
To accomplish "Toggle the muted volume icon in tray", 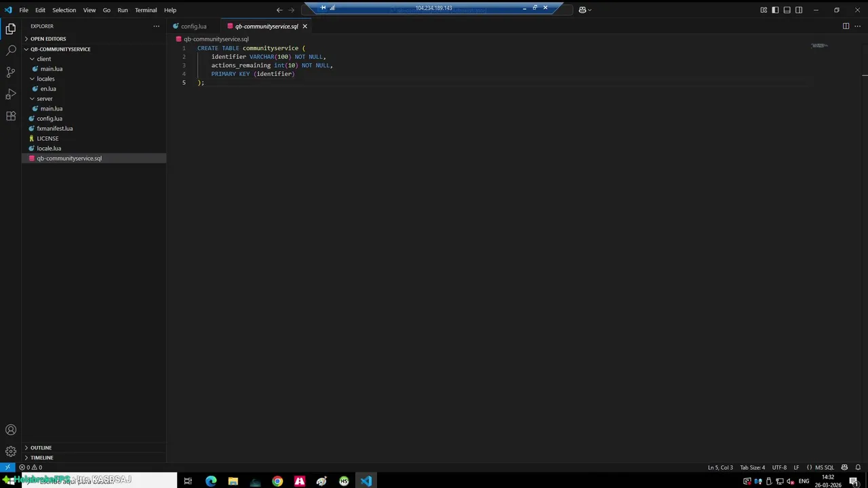I will (790, 481).
